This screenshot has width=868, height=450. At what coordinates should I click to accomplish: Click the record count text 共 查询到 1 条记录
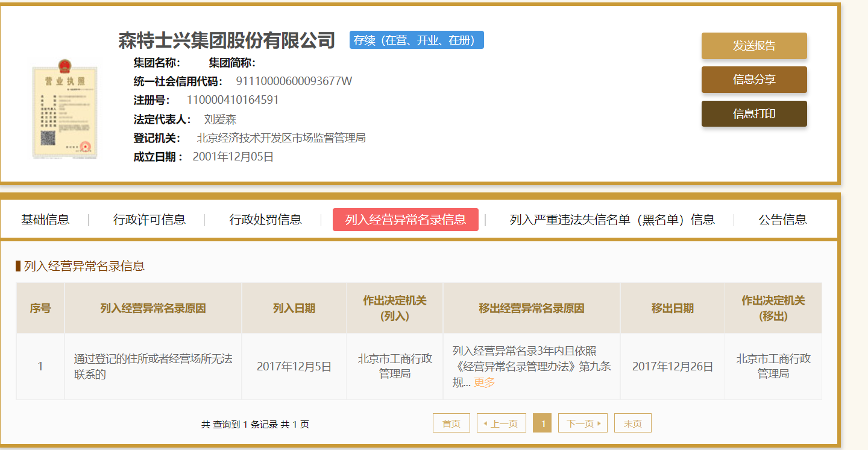pos(240,424)
